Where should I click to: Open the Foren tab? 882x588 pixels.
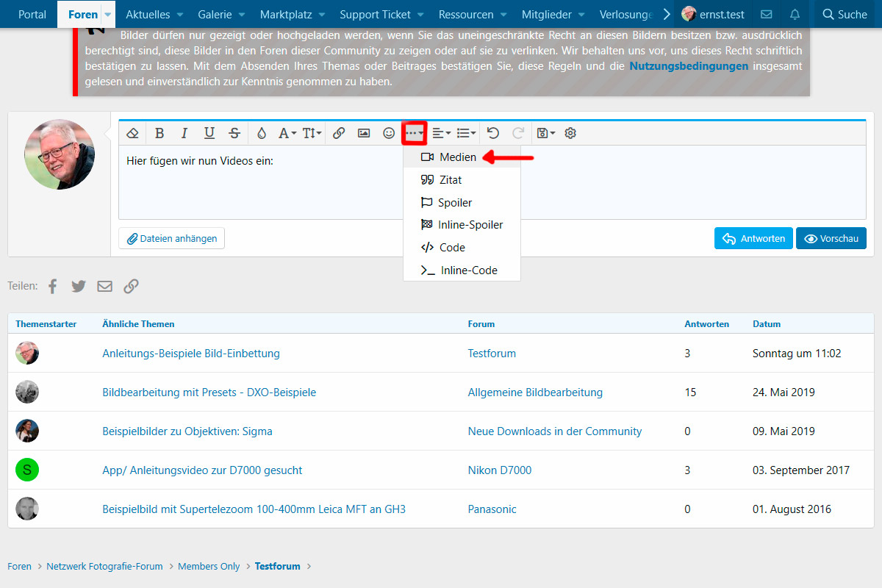(83, 14)
